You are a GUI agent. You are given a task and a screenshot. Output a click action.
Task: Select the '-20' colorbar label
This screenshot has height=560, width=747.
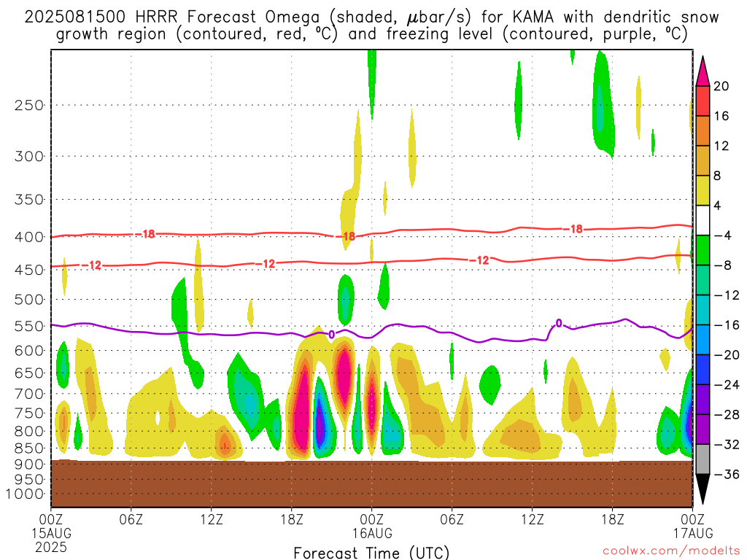coord(727,355)
